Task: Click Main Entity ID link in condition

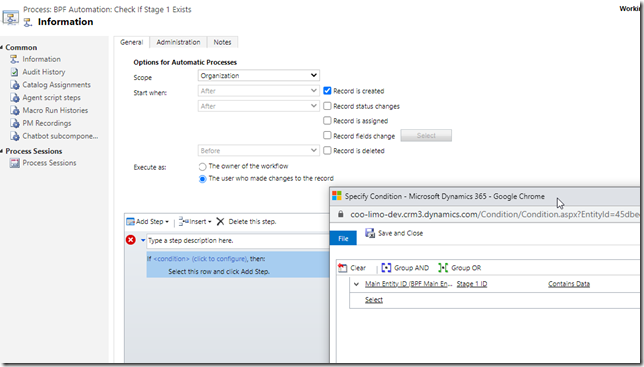Action: click(x=408, y=284)
